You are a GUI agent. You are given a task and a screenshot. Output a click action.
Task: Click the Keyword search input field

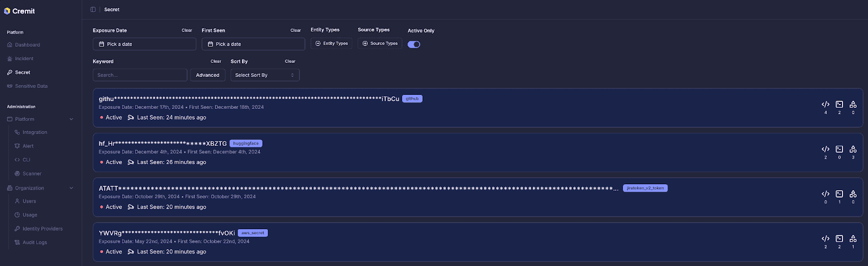(140, 75)
